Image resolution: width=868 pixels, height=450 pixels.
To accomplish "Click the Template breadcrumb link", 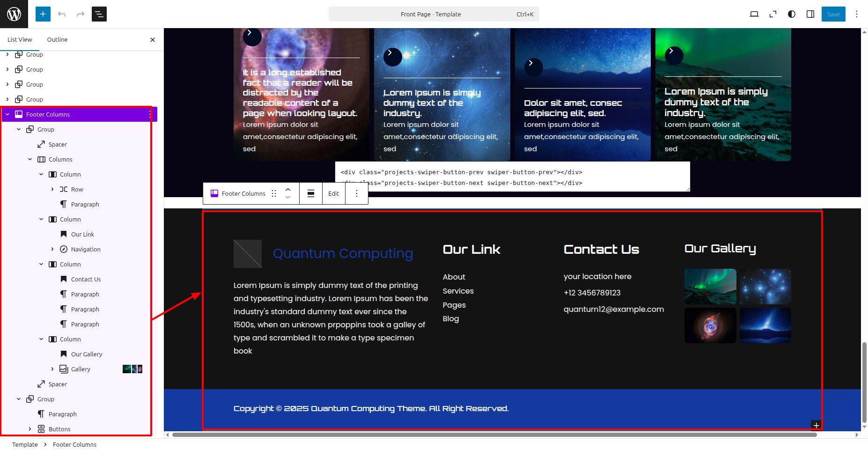I will click(25, 444).
